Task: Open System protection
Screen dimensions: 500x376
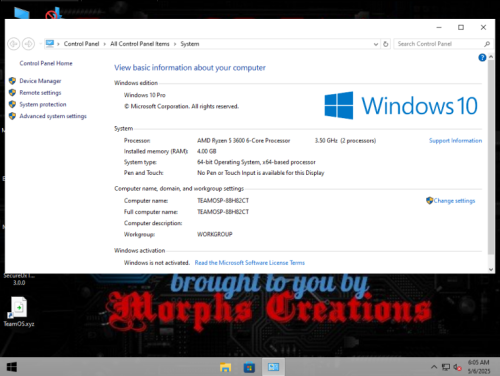Action: [43, 104]
